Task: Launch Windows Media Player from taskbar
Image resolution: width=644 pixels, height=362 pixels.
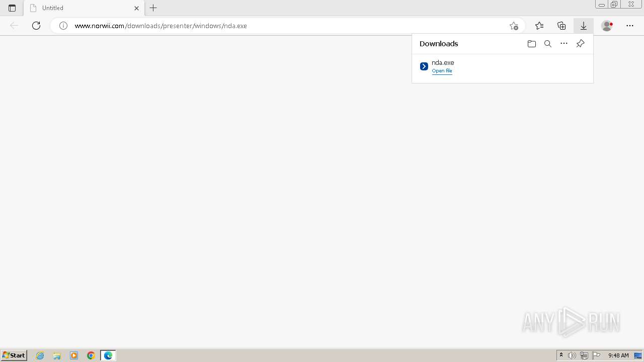Action: 74,355
